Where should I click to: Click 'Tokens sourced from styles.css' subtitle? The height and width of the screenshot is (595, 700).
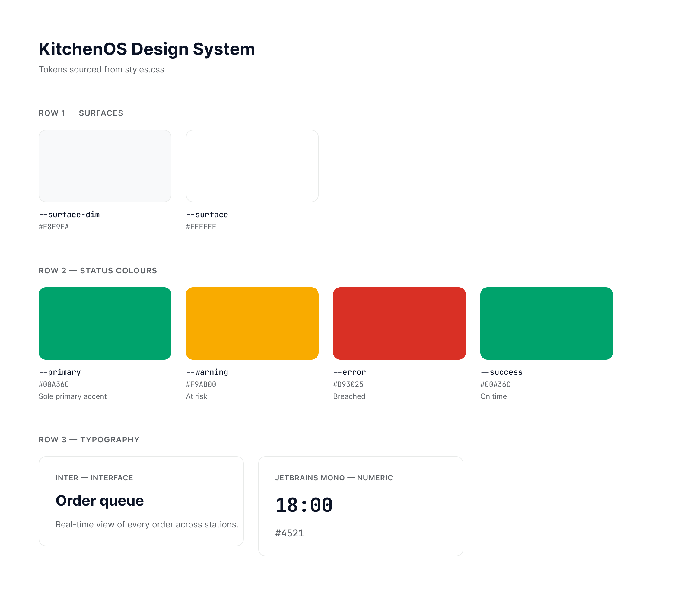(x=101, y=69)
